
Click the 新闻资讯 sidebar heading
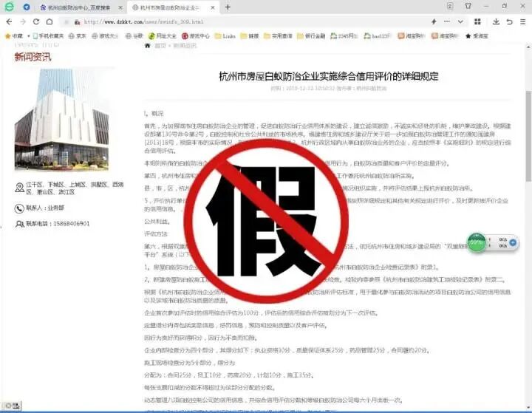click(33, 57)
